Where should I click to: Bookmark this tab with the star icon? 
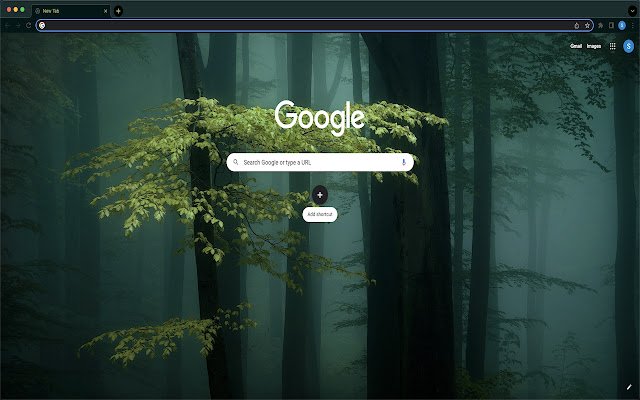click(587, 25)
